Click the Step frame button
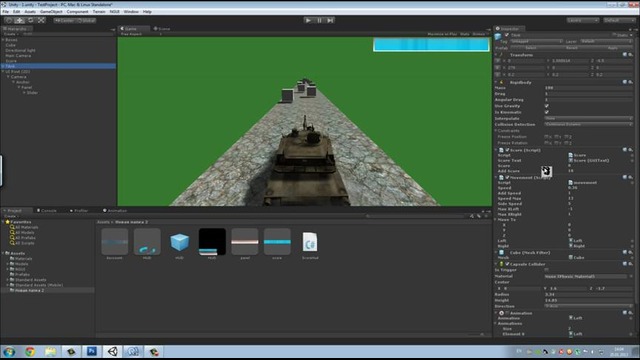Screen dimensions: 640x360 click(x=330, y=20)
